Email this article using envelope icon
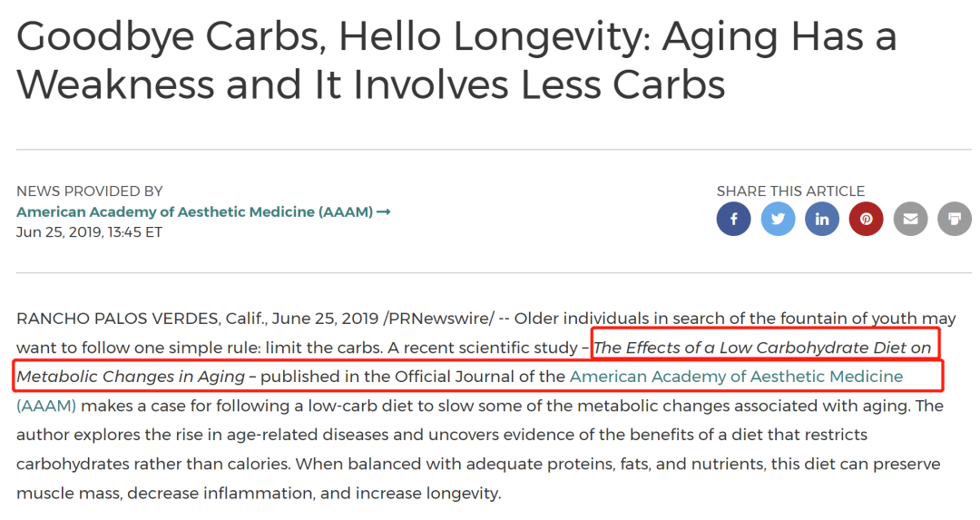980x520 pixels. click(x=911, y=219)
